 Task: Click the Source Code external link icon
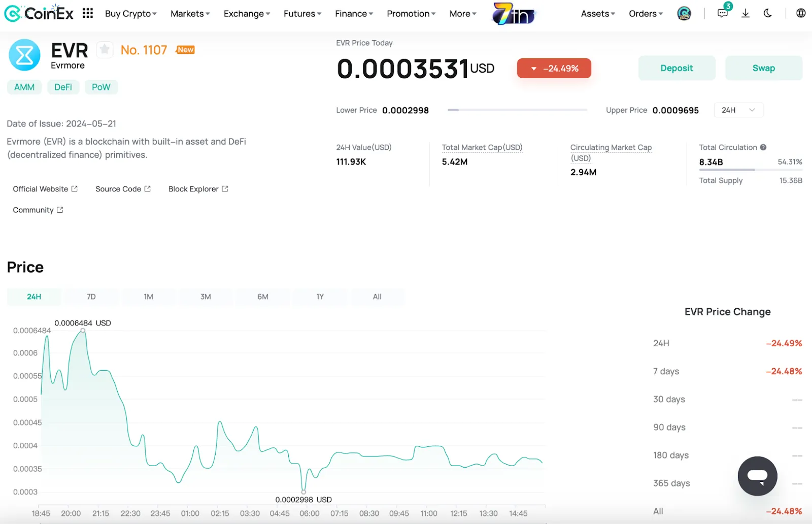(148, 189)
